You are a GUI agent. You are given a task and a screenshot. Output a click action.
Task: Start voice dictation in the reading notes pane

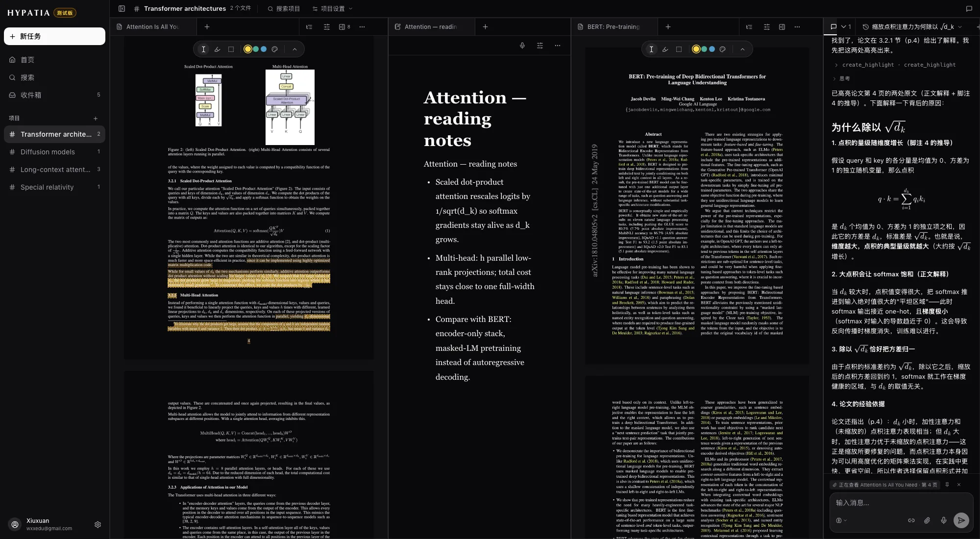tap(522, 46)
